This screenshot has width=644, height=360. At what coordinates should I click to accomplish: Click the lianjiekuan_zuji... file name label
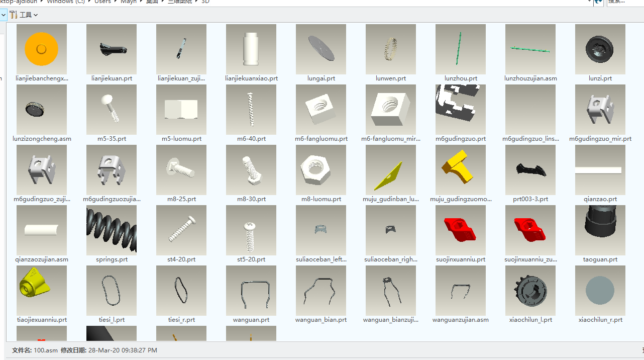coord(181,78)
